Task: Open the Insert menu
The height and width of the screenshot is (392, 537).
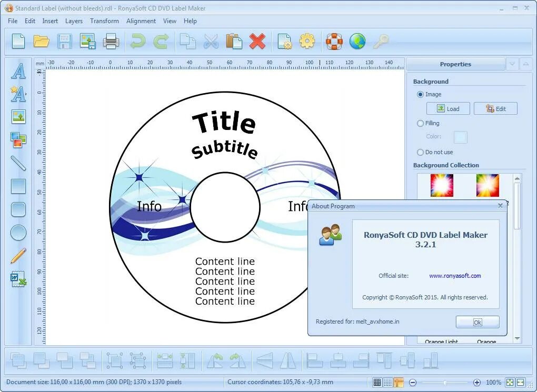Action: click(x=50, y=21)
